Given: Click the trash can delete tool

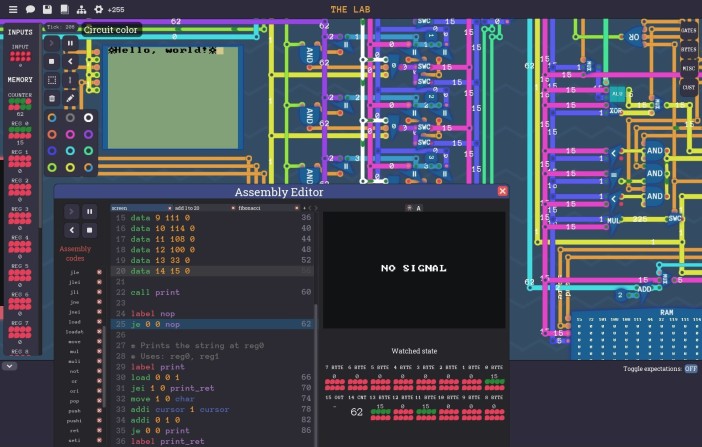Looking at the screenshot, I should [52, 99].
